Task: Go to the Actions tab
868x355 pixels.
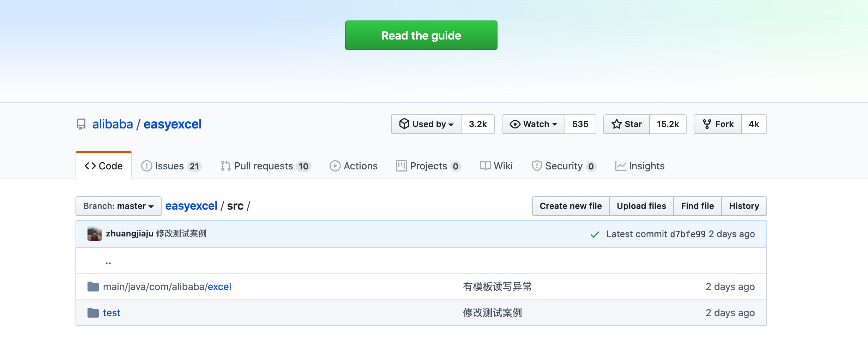Action: click(x=354, y=166)
